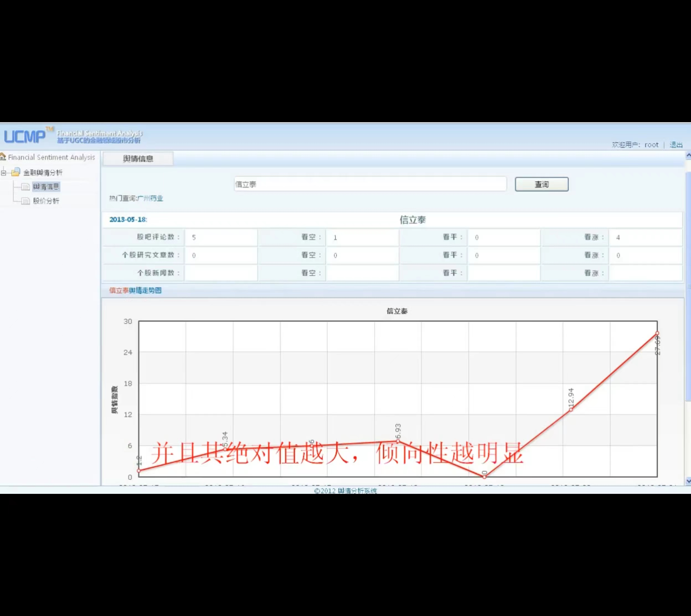Click the scrollbar down arrow
691x616 pixels.
click(688, 481)
